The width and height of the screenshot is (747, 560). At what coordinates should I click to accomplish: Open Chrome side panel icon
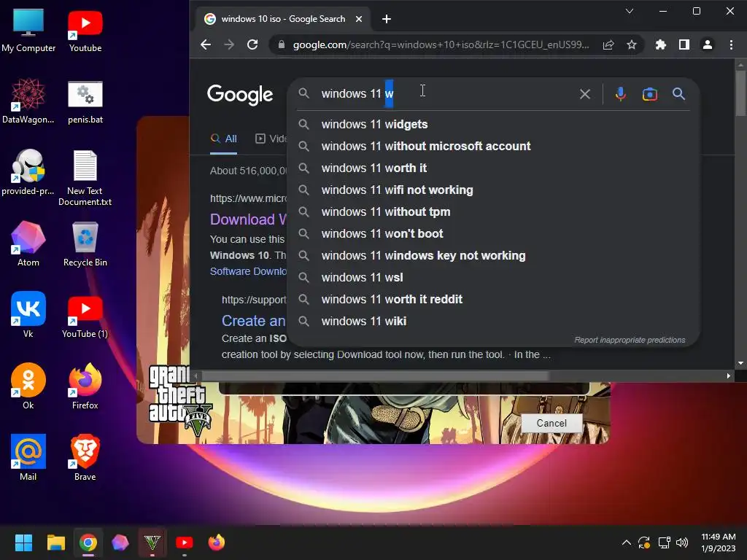(x=684, y=44)
